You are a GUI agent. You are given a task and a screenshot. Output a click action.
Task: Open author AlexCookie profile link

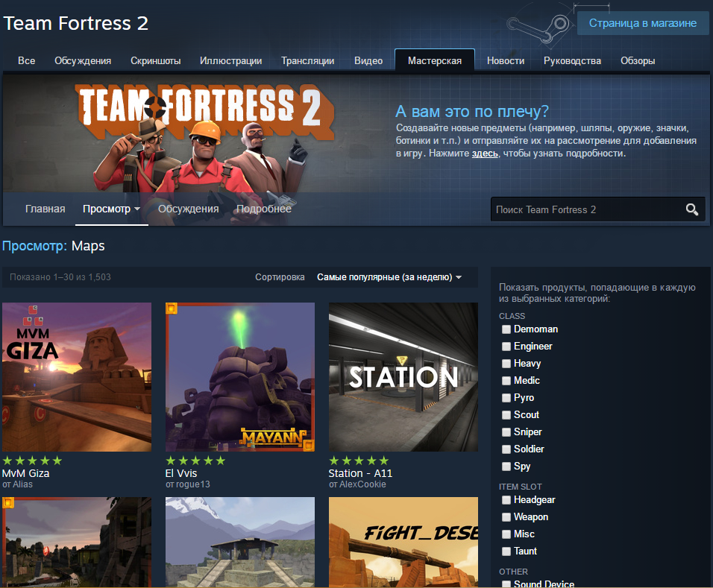coord(362,484)
